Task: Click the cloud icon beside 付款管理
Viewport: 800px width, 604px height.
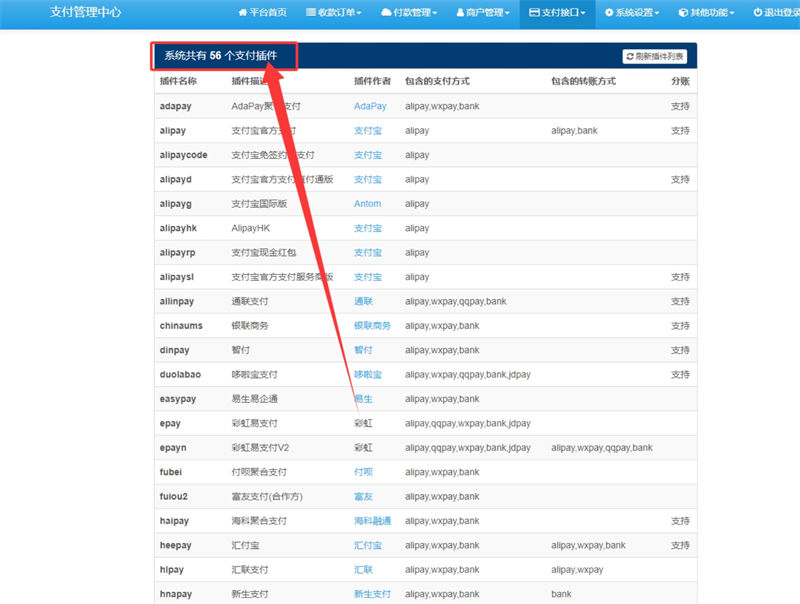Action: click(x=386, y=13)
